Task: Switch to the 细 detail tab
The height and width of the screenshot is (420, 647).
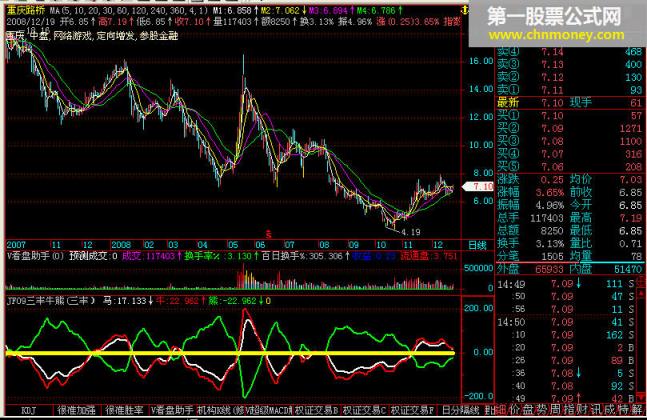Action: click(501, 410)
